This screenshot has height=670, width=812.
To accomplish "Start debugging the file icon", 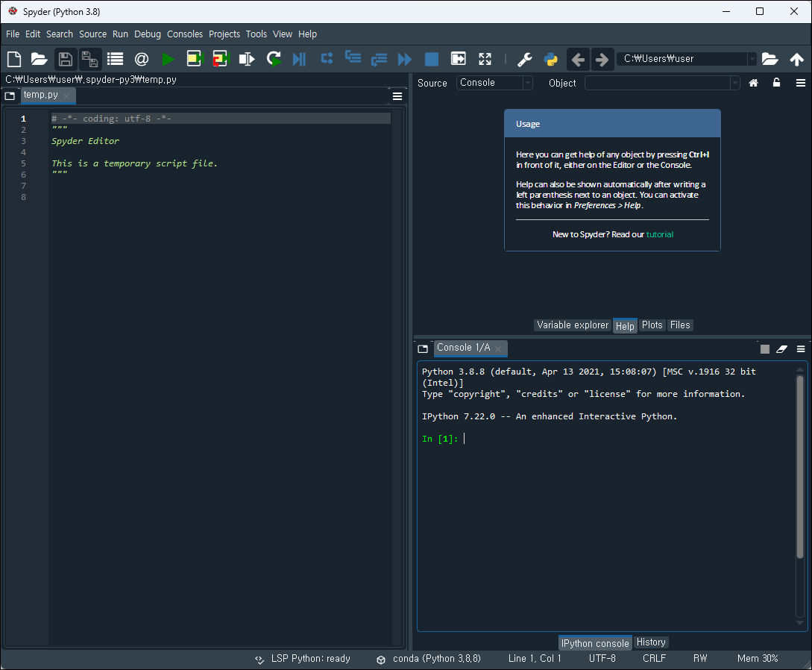I will (299, 59).
